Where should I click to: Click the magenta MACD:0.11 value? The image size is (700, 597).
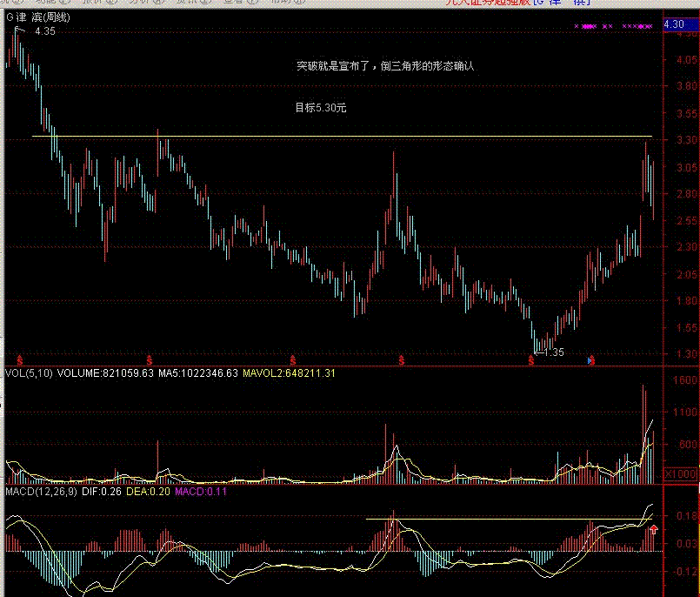201,492
